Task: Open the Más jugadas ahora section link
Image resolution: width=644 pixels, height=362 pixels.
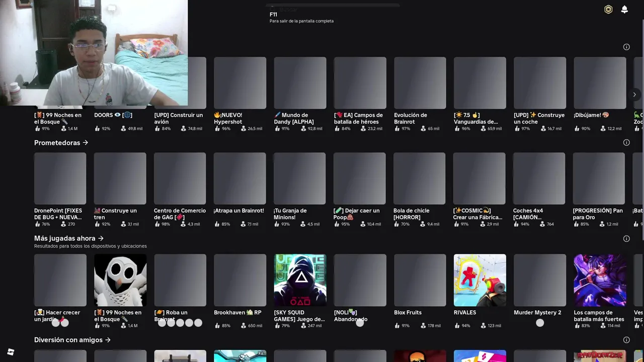Action: pos(69,238)
